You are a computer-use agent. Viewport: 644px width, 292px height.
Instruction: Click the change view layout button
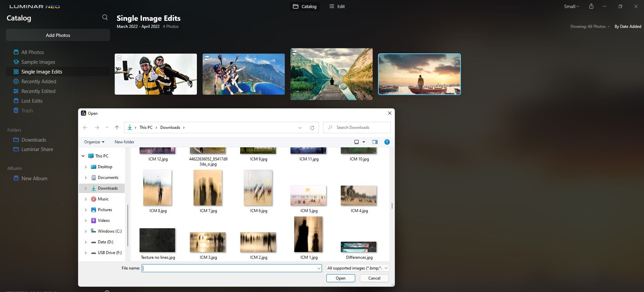point(357,142)
